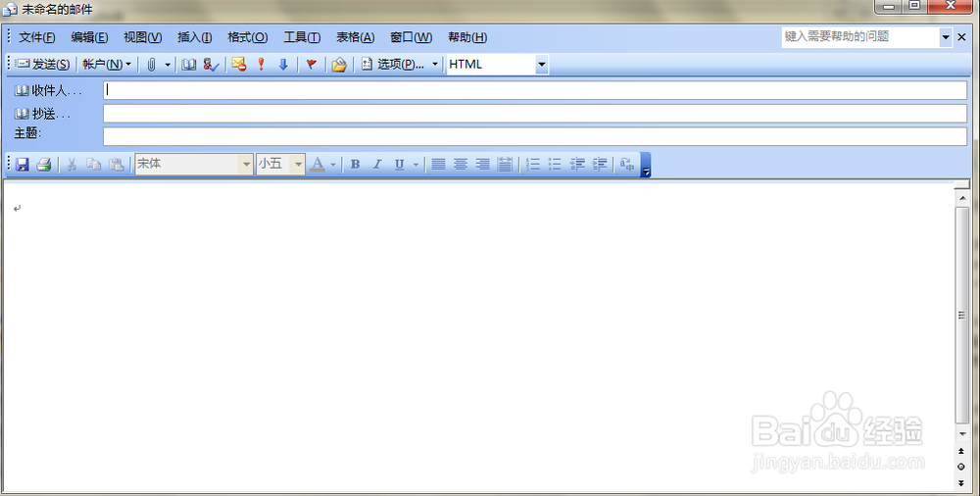Open the 帐户(N) accounts dropdown
This screenshot has height=496, width=980.
coord(107,65)
